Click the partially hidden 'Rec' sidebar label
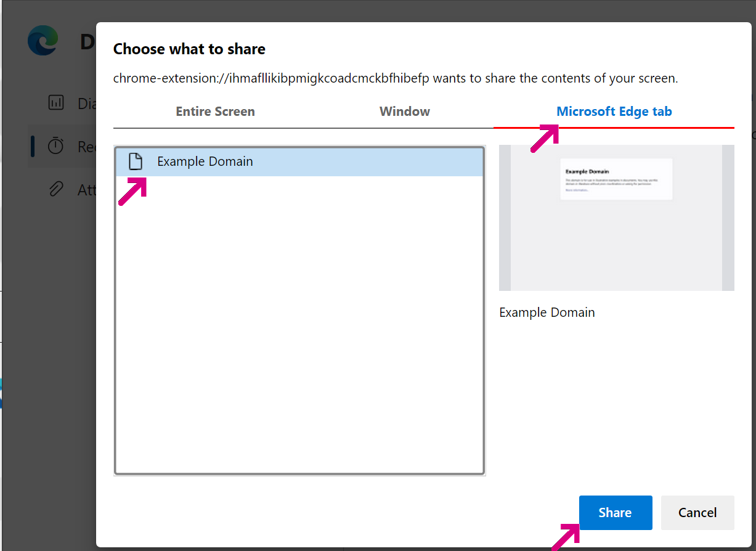 [86, 147]
